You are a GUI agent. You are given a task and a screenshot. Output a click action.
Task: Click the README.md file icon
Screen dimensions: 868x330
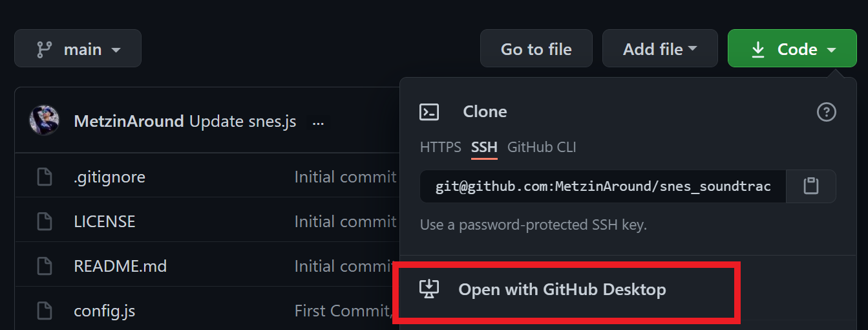[x=45, y=266]
